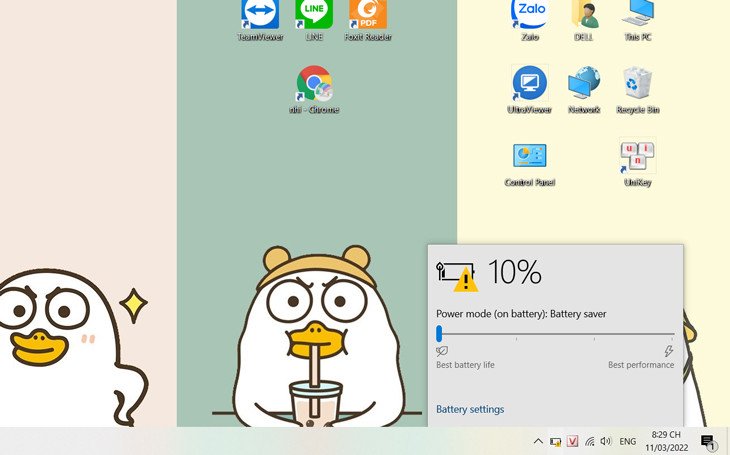
Task: Open Foxit Reader shortcut
Action: (x=368, y=16)
